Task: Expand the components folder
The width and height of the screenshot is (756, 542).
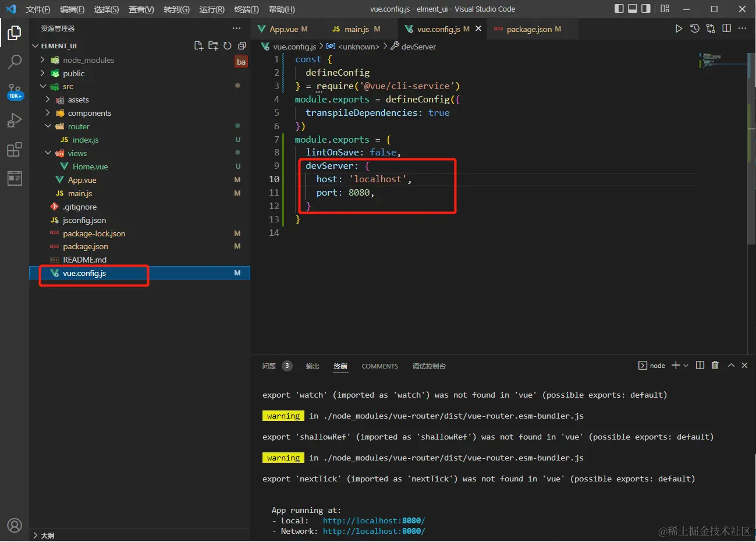Action: pyautogui.click(x=48, y=113)
